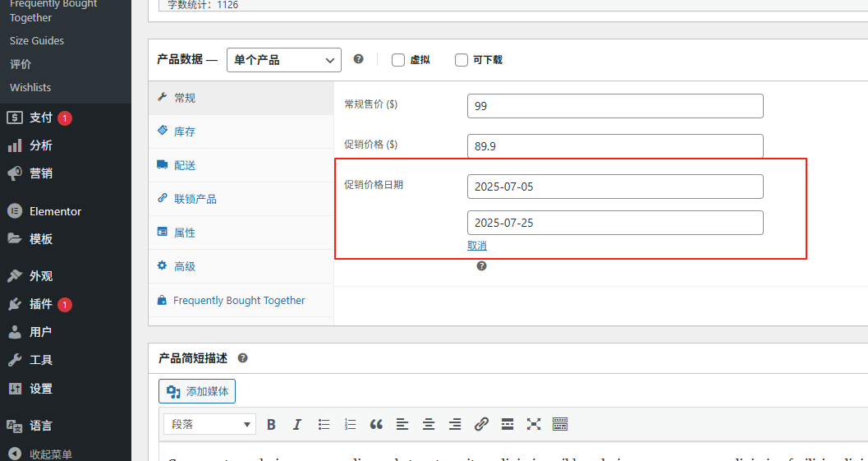
Task: Show the toolbar toggle keyboard icon
Action: pos(560,425)
